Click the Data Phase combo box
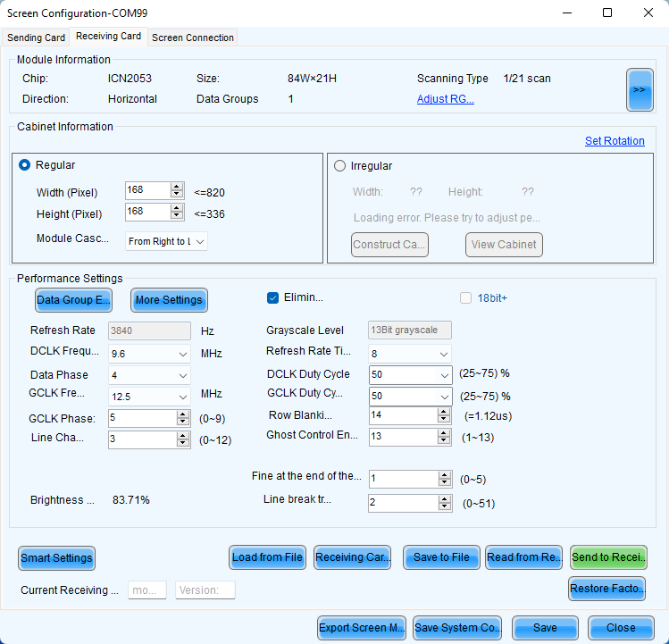669x644 pixels. (148, 375)
